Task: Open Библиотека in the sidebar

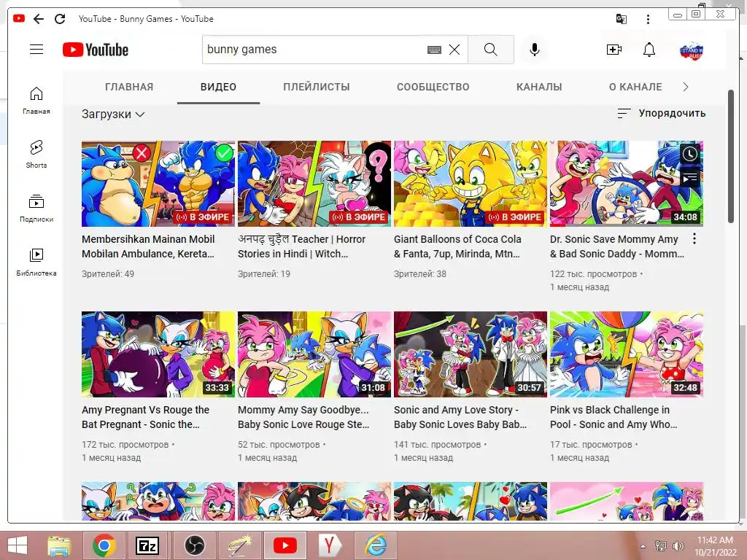Action: (36, 262)
